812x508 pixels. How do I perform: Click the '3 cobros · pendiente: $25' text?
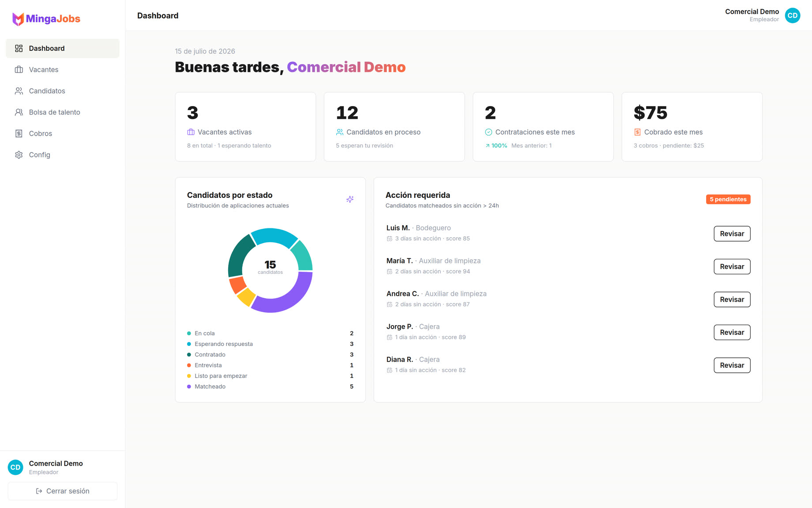click(x=669, y=146)
